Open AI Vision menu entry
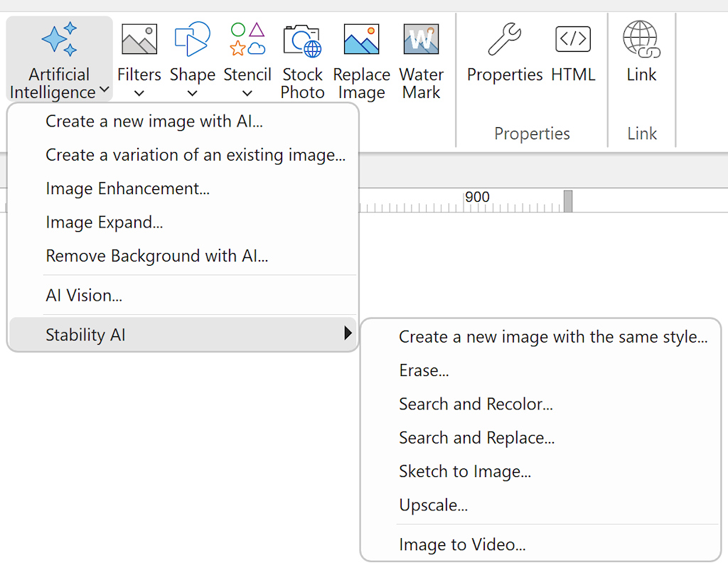The image size is (728, 570). 84,296
